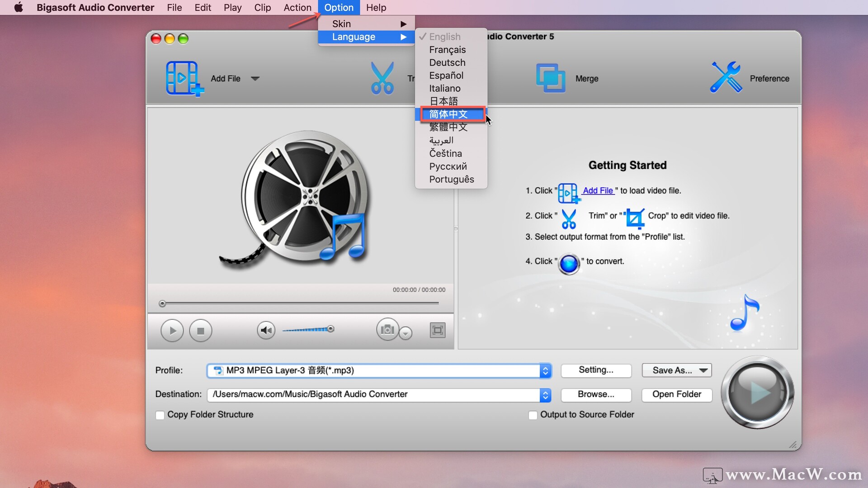Click the Setting... button
The image size is (868, 488).
pyautogui.click(x=596, y=370)
